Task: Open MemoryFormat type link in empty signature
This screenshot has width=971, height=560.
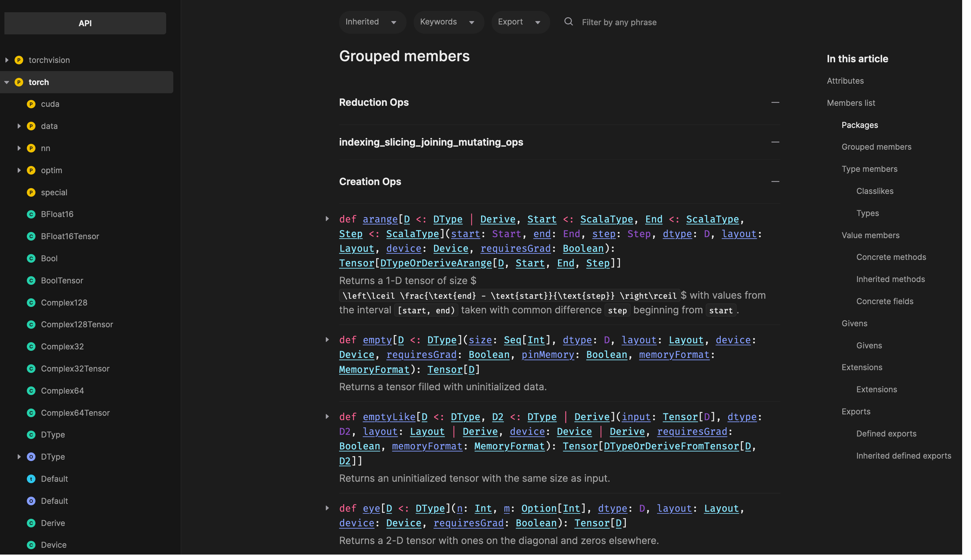Action: 374,369
